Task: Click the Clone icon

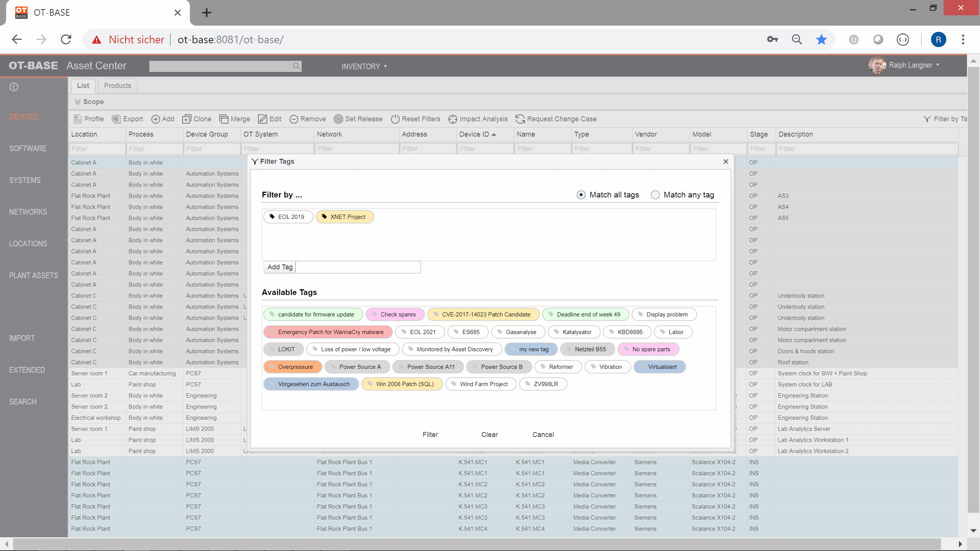Action: point(186,119)
